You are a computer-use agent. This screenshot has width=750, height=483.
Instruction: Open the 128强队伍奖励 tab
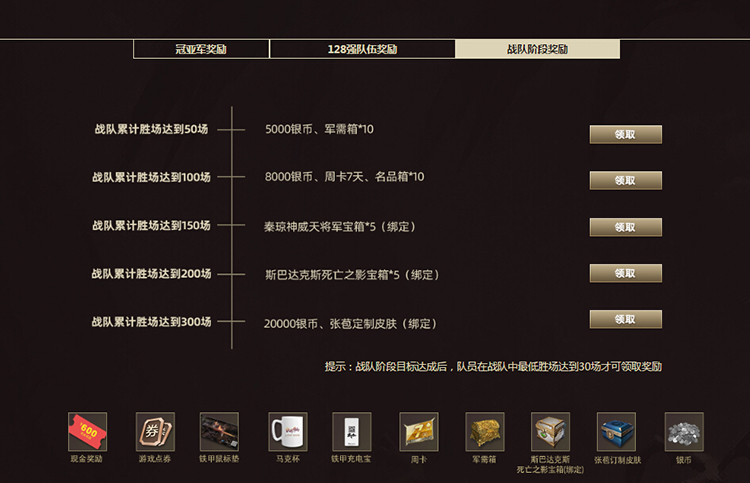point(362,49)
